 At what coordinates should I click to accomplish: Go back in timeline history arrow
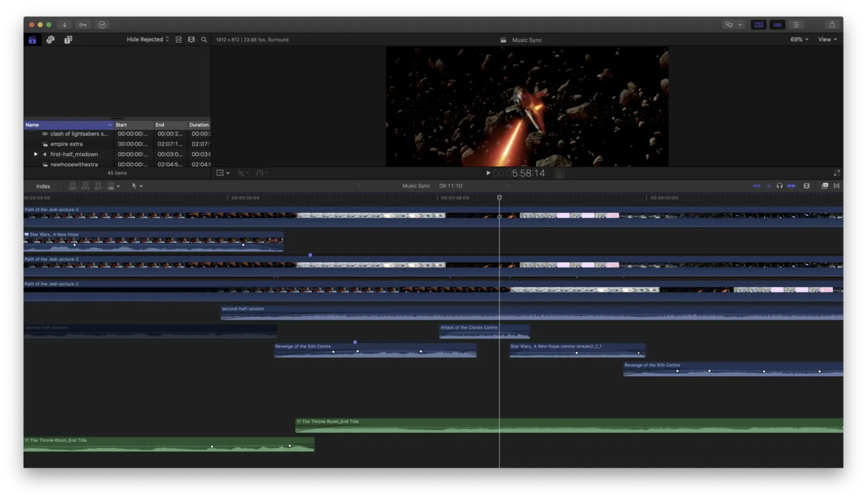[x=359, y=186]
